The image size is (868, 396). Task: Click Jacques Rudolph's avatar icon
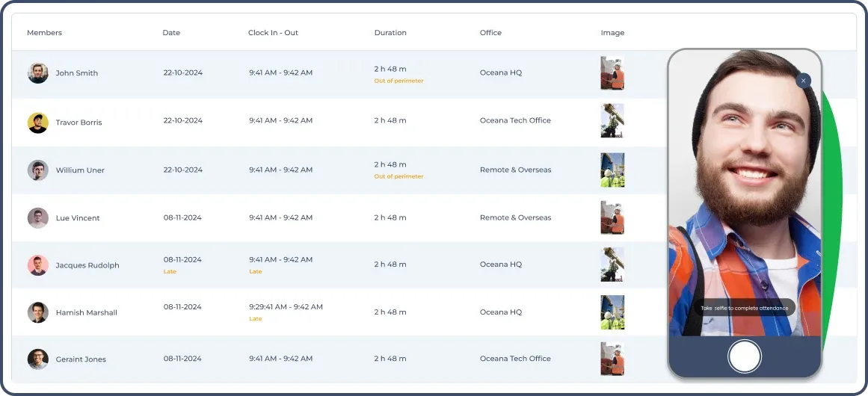pyautogui.click(x=38, y=265)
